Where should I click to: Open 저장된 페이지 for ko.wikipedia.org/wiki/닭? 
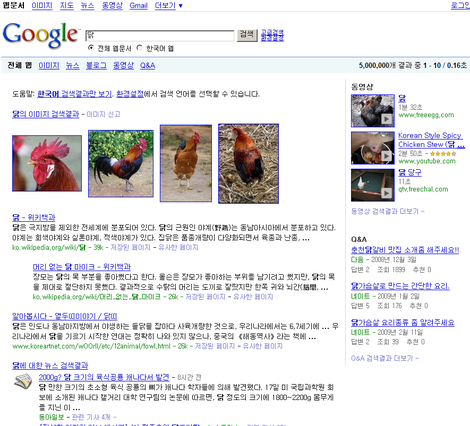pos(130,247)
